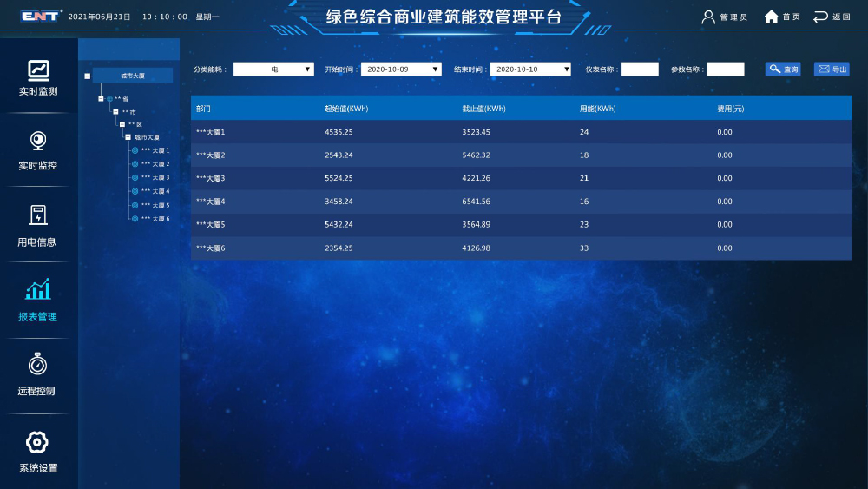868x489 pixels.
Task: Select *** 大厦 6 in the tree
Action: (x=155, y=219)
